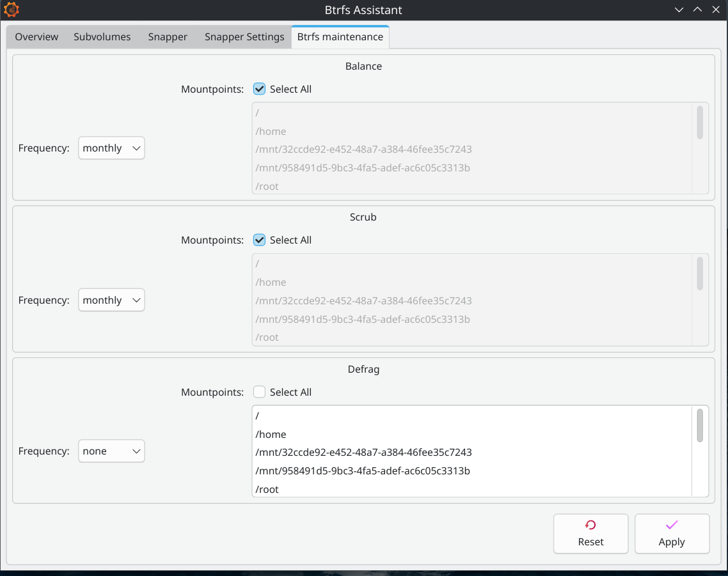Image resolution: width=728 pixels, height=576 pixels.
Task: Select /mnt/958491d5-9bc3-4fa5-adef-ac6c05c3313b in Defrag list
Action: pos(472,471)
